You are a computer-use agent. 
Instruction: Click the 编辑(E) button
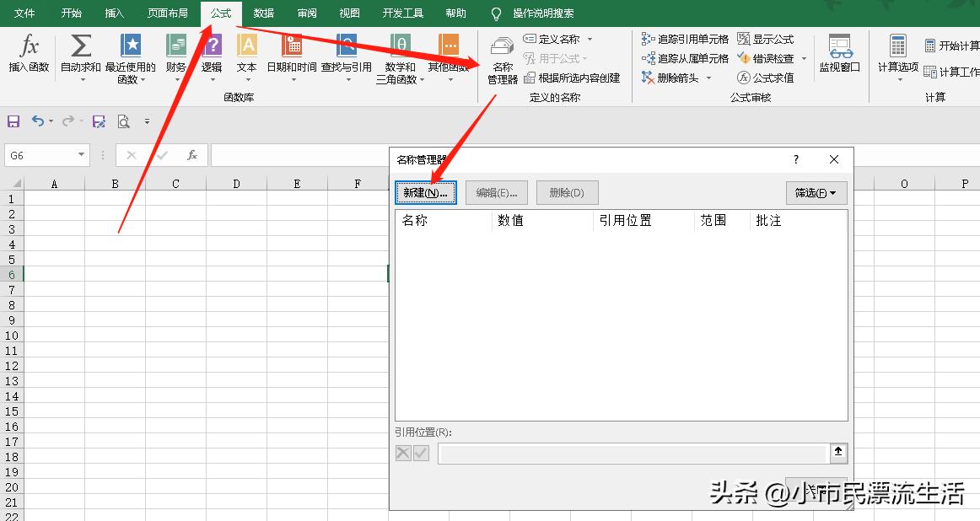[496, 192]
